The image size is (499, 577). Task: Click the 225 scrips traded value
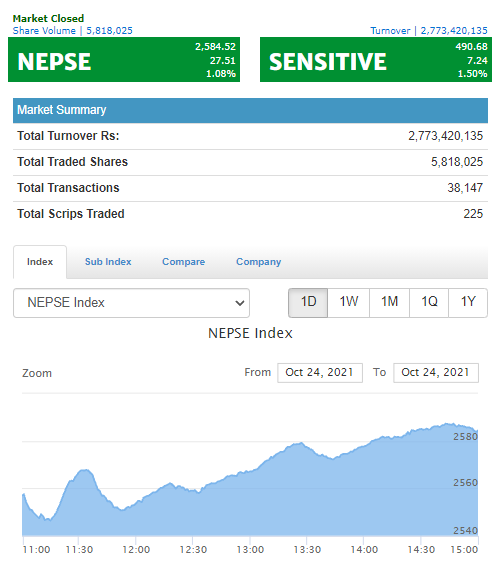473,214
